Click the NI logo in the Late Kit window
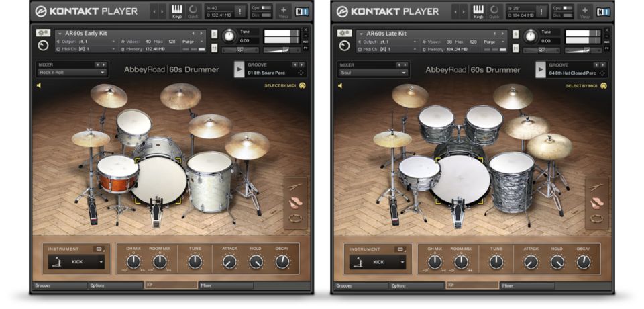The image size is (644, 309). [603, 11]
